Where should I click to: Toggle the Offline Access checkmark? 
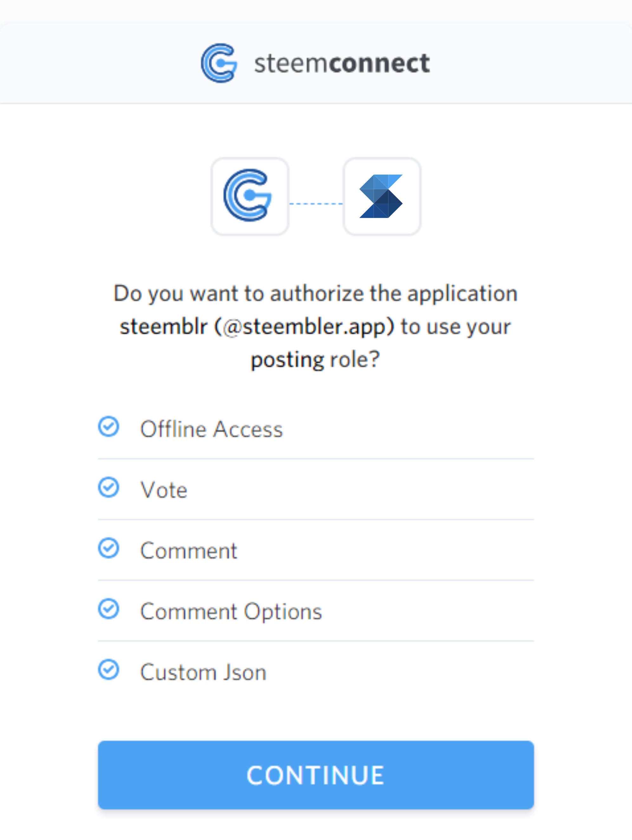pos(109,427)
